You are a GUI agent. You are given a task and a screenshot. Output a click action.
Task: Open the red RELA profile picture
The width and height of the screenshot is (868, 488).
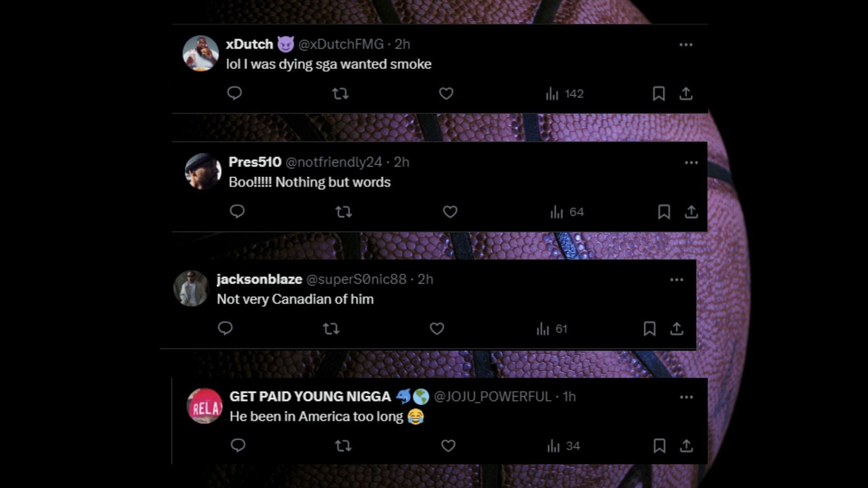205,406
